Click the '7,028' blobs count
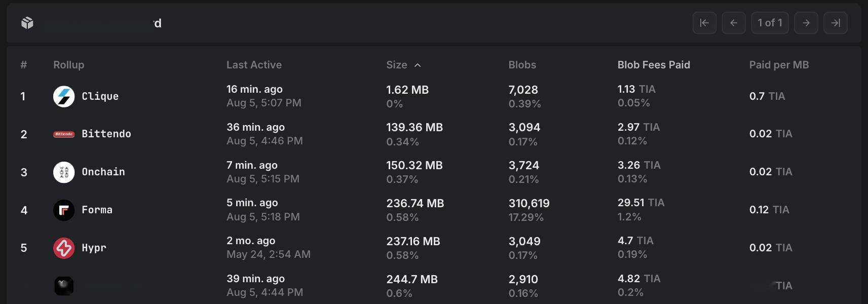Screen dimensions: 868x304 click(x=523, y=90)
